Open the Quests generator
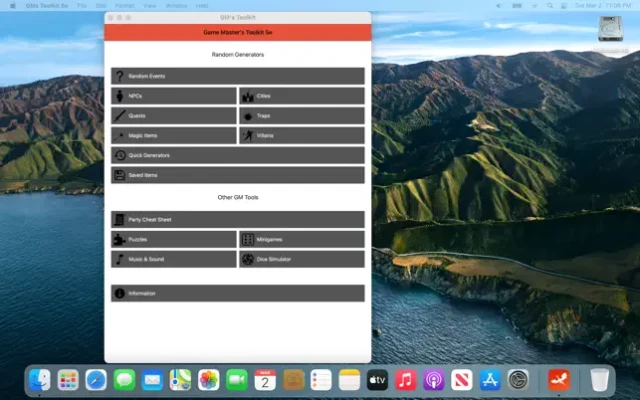 point(174,115)
